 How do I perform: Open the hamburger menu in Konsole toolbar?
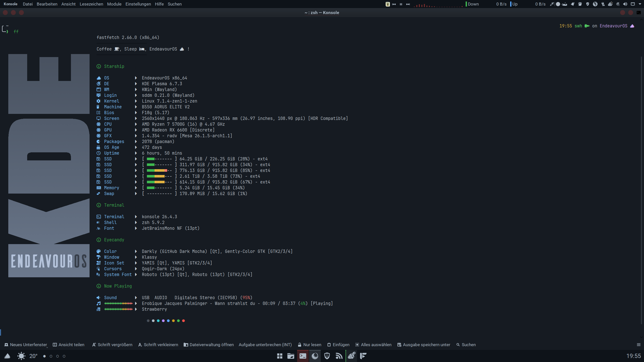click(638, 345)
